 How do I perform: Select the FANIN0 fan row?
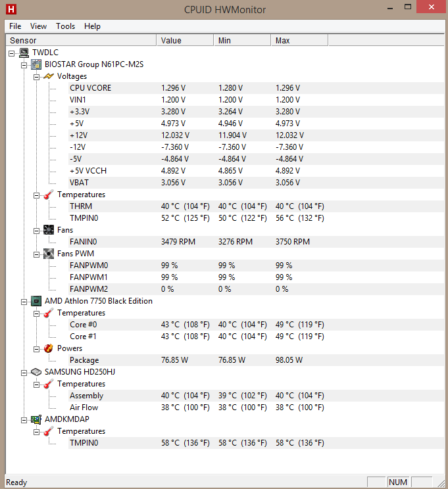(256, 242)
